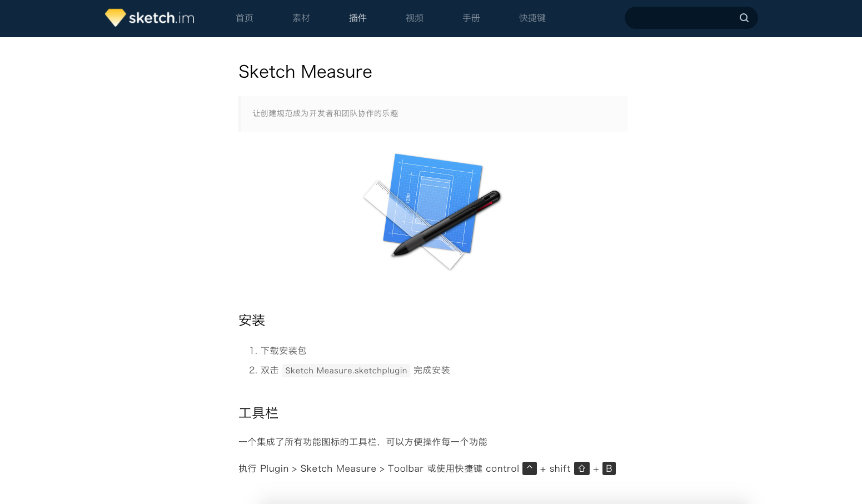Screen dimensions: 862x504
Task: Click the B key icon
Action: pos(609,468)
